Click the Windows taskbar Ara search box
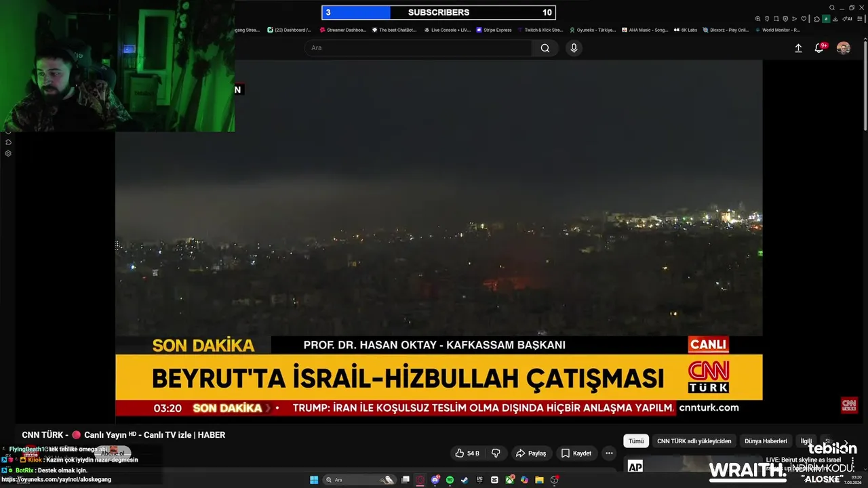The width and height of the screenshot is (868, 488). pyautogui.click(x=359, y=480)
